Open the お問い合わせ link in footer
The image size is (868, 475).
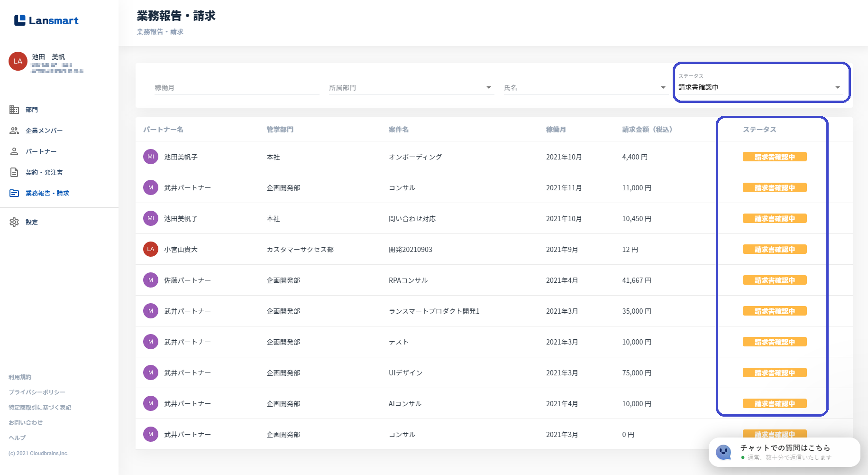26,422
